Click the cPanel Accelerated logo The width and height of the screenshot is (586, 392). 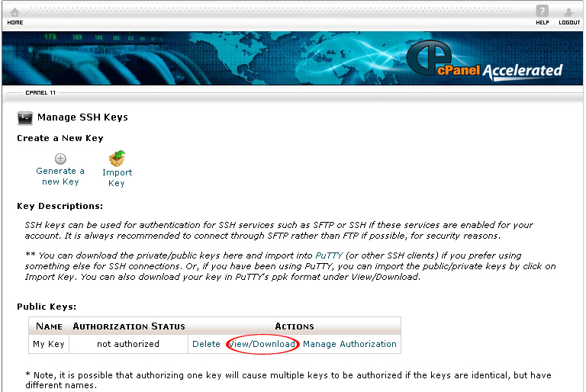(485, 61)
